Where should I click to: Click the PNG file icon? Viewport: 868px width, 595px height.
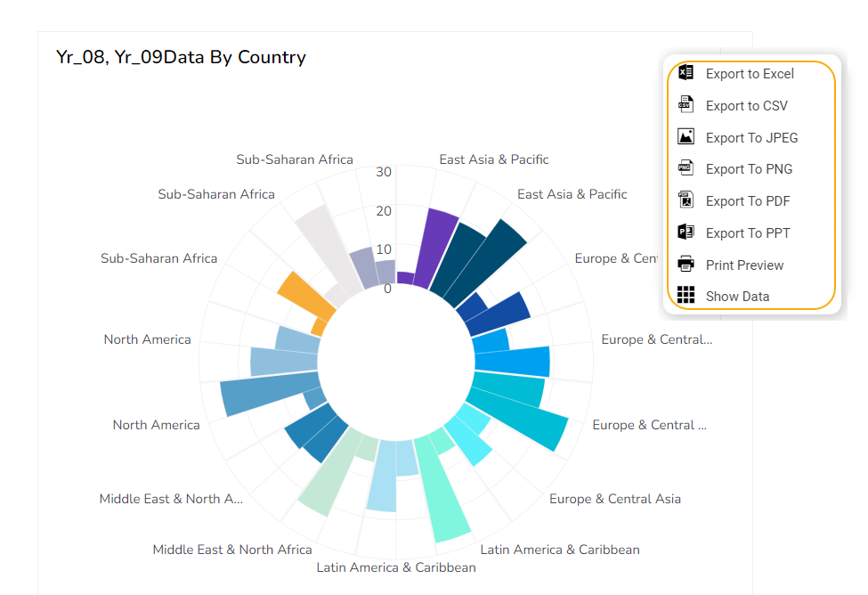tap(685, 168)
